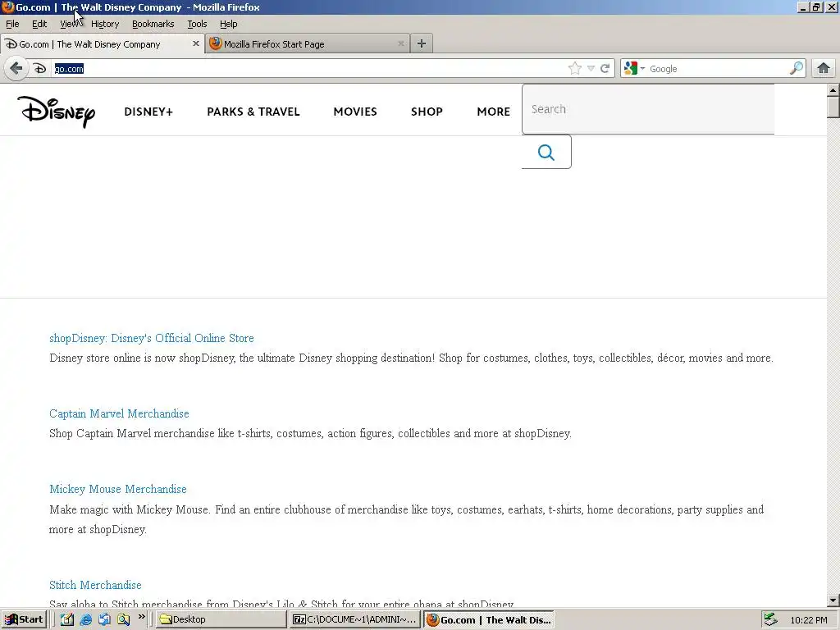Screen dimensions: 840x630
Task: Open the Edit menu
Action: click(x=39, y=24)
